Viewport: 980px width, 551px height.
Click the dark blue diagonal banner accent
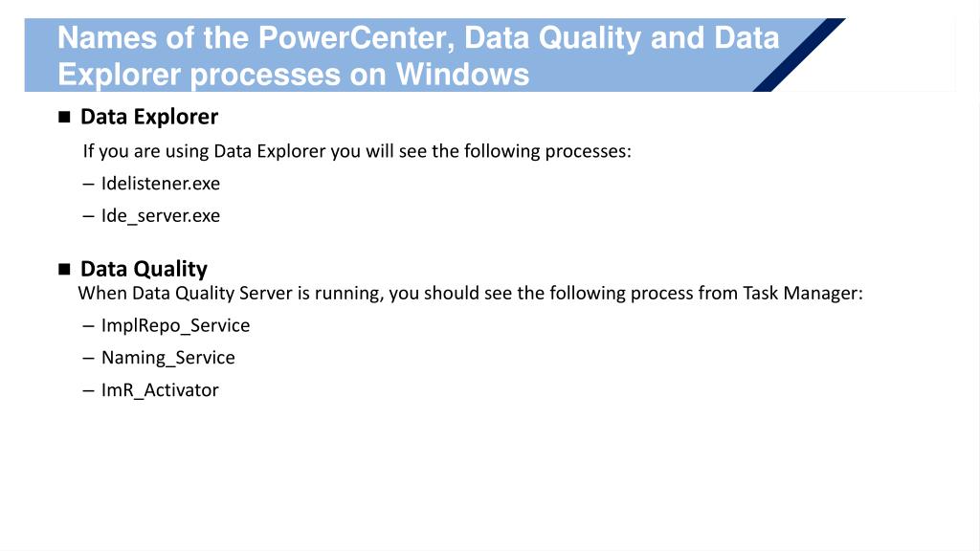799,55
